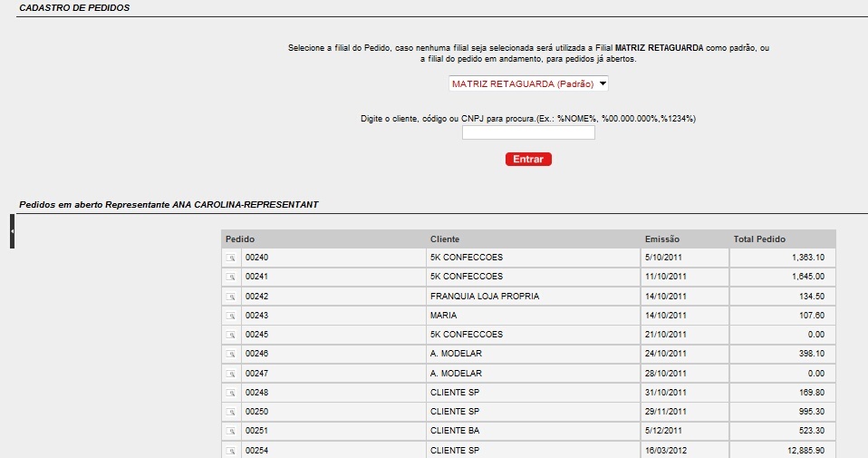The image size is (868, 458).
Task: Click client CLIENTE BA
Action: [455, 430]
